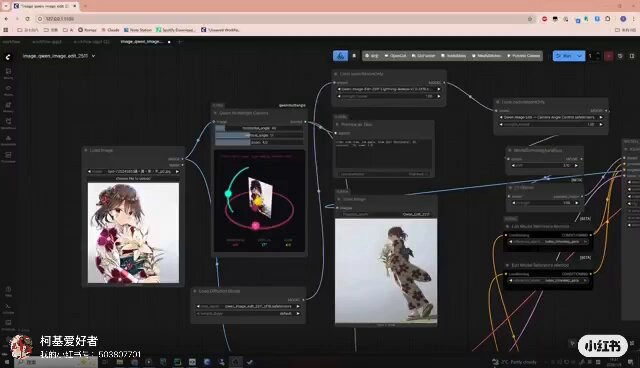This screenshot has width=640, height=368.
Task: Collapse the Load Image node
Action: [x=86, y=150]
